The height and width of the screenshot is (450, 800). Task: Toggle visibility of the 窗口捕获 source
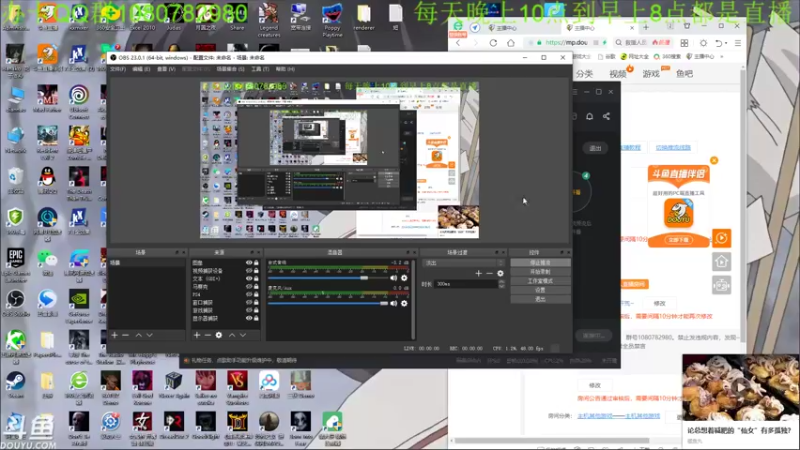[x=249, y=303]
